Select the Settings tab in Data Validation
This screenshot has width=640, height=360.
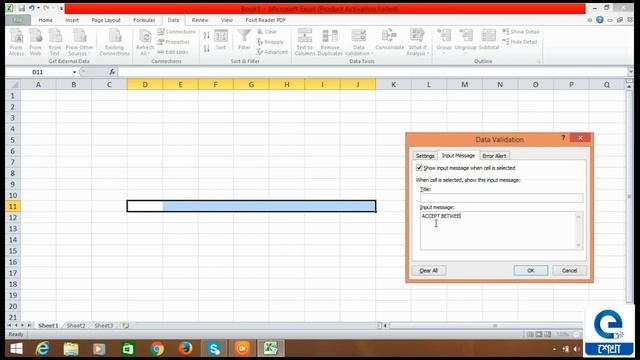pos(424,156)
